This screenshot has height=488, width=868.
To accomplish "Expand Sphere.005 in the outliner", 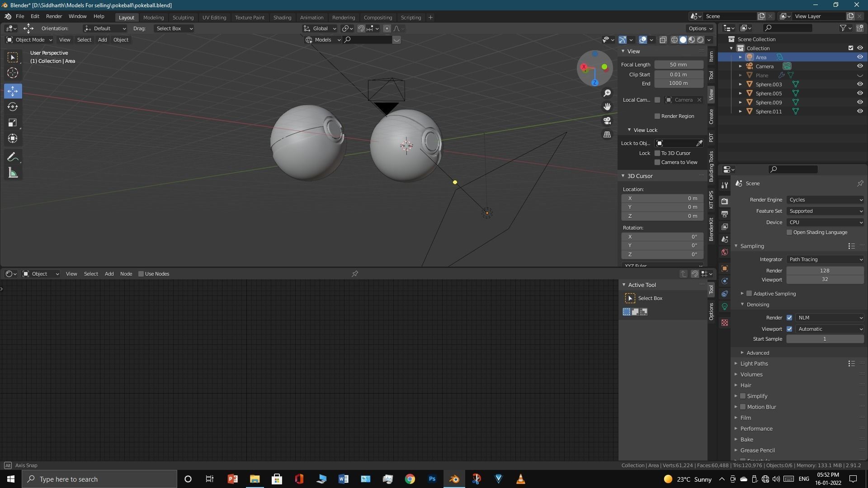I will click(740, 94).
